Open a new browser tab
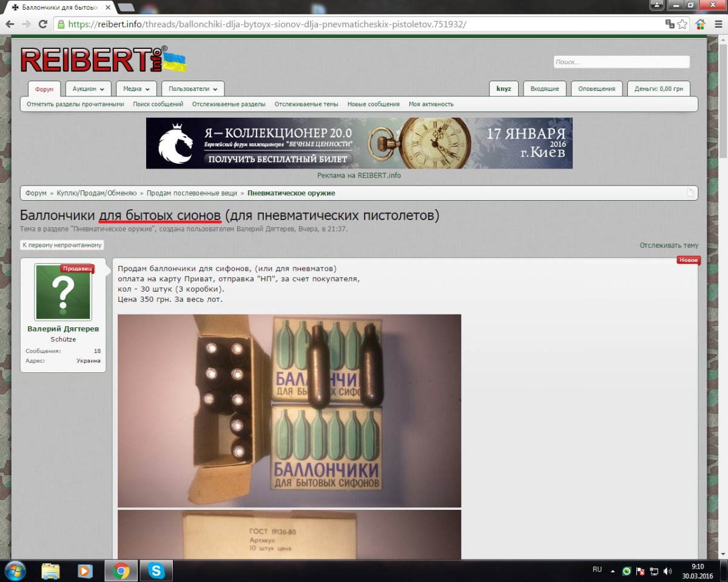This screenshot has height=582, width=728. click(x=126, y=7)
